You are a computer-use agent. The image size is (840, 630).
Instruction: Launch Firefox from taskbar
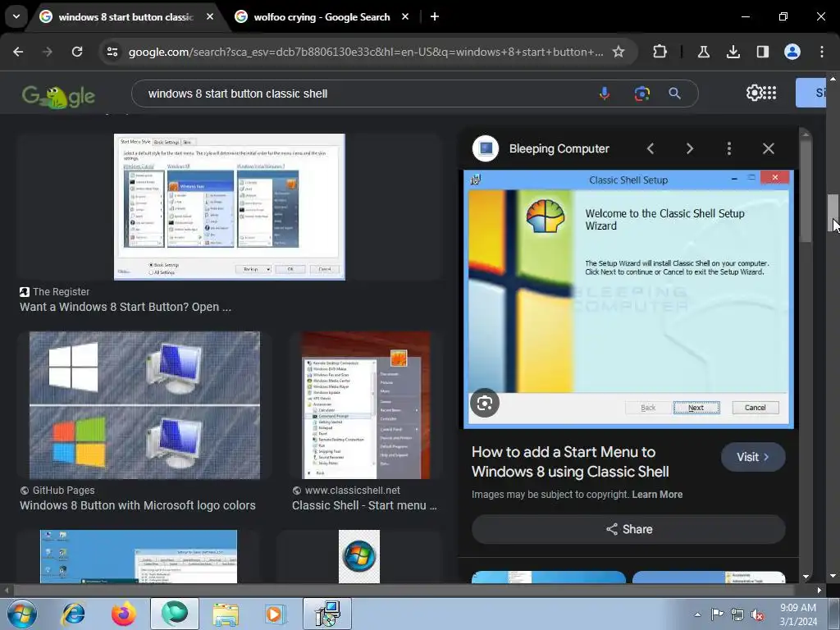pos(123,614)
